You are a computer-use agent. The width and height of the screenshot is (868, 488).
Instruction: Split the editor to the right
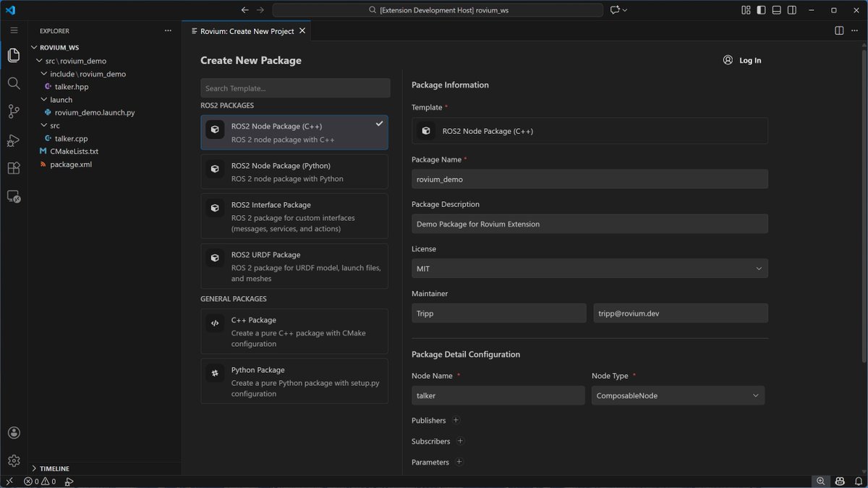839,30
